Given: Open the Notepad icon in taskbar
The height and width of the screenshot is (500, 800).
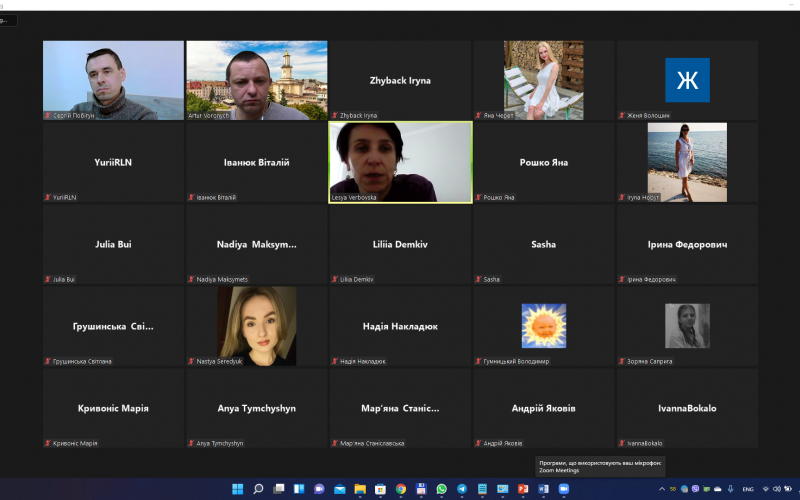Looking at the screenshot, I should point(482,489).
